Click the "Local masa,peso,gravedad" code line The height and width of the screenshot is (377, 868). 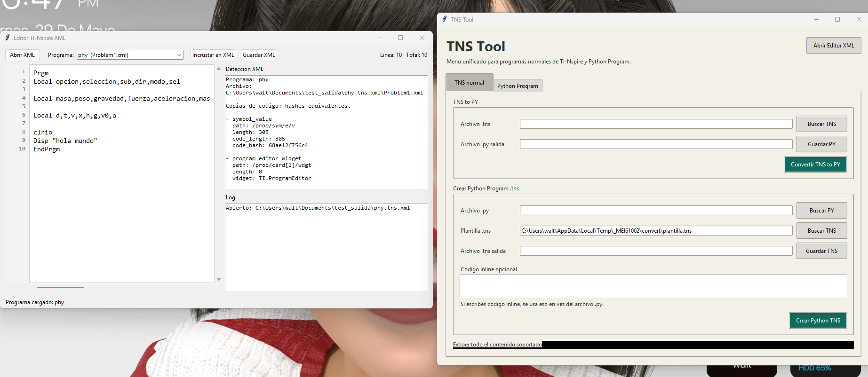pyautogui.click(x=122, y=98)
